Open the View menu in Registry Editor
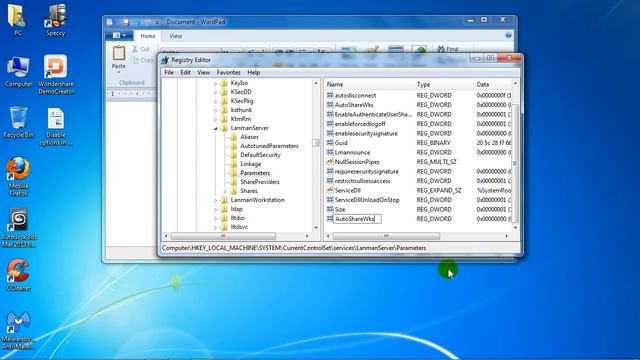Screen dimensions: 640x360 [x=203, y=72]
